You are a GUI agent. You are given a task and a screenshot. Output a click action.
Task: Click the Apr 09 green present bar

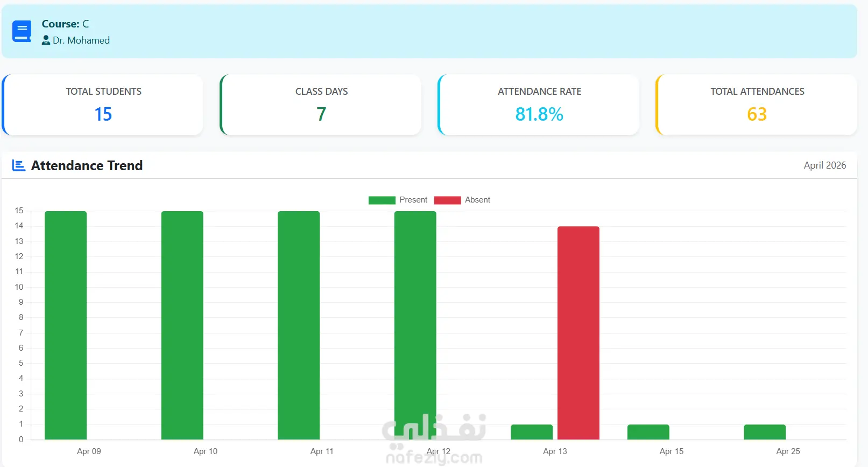[66, 325]
